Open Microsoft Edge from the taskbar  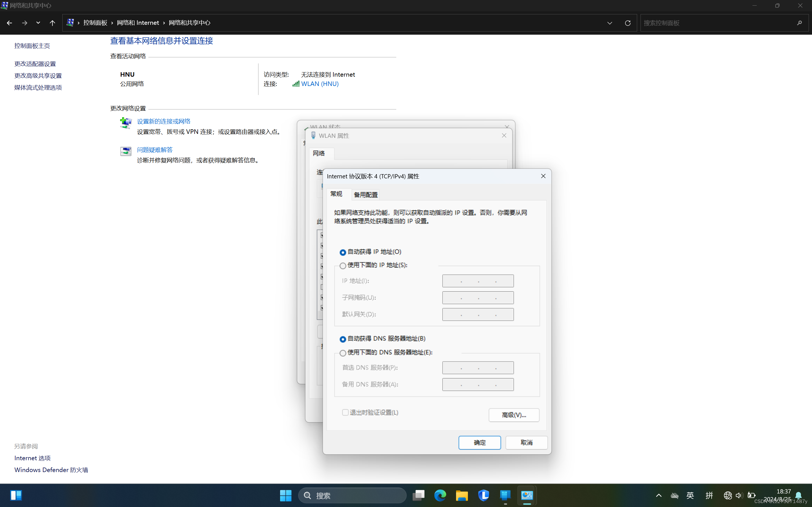440,495
